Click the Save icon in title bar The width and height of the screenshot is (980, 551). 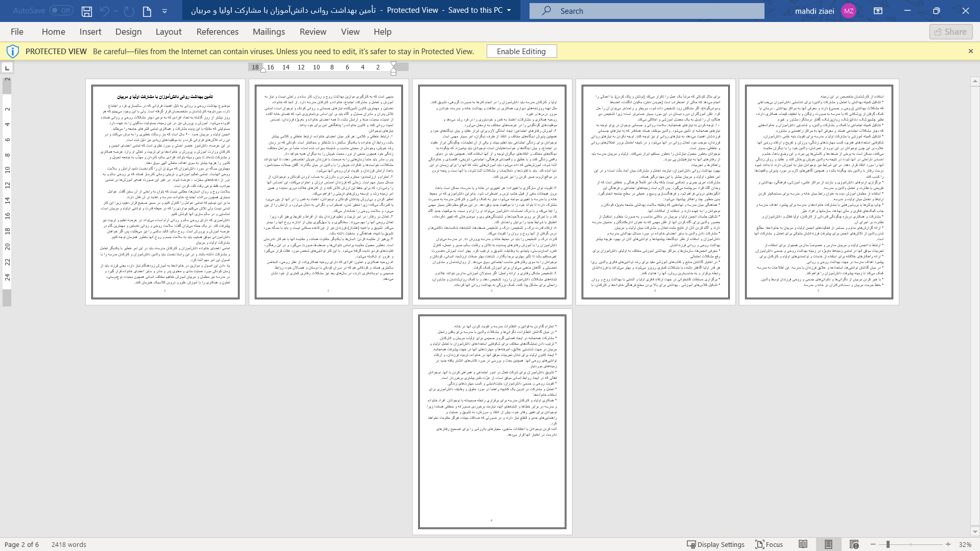click(x=87, y=11)
